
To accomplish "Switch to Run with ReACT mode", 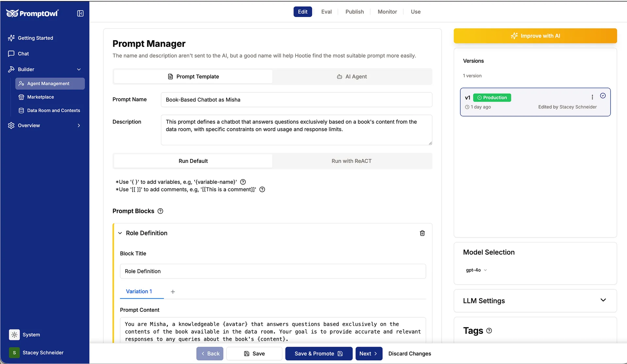I will (351, 161).
